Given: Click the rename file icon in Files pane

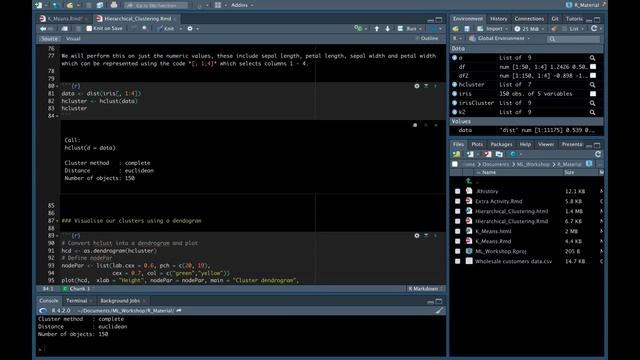Looking at the screenshot, I should [x=499, y=154].
